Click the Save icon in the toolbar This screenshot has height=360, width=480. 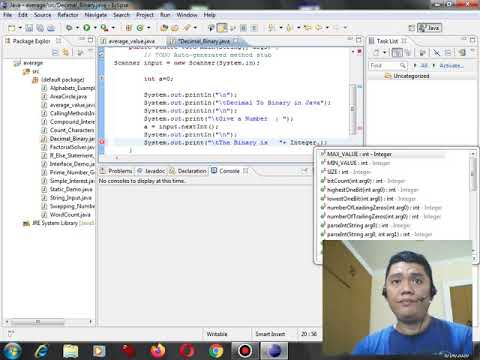[29, 28]
